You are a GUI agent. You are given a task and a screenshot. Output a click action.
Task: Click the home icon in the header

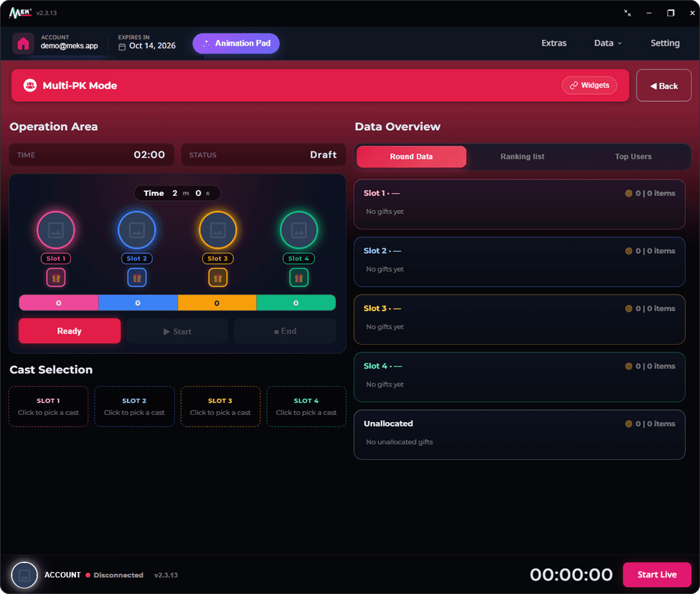[23, 43]
